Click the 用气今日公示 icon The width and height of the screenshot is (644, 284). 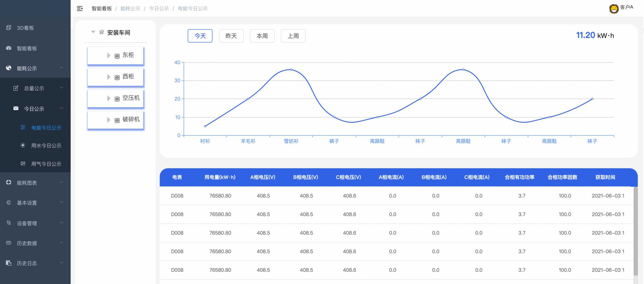23,164
